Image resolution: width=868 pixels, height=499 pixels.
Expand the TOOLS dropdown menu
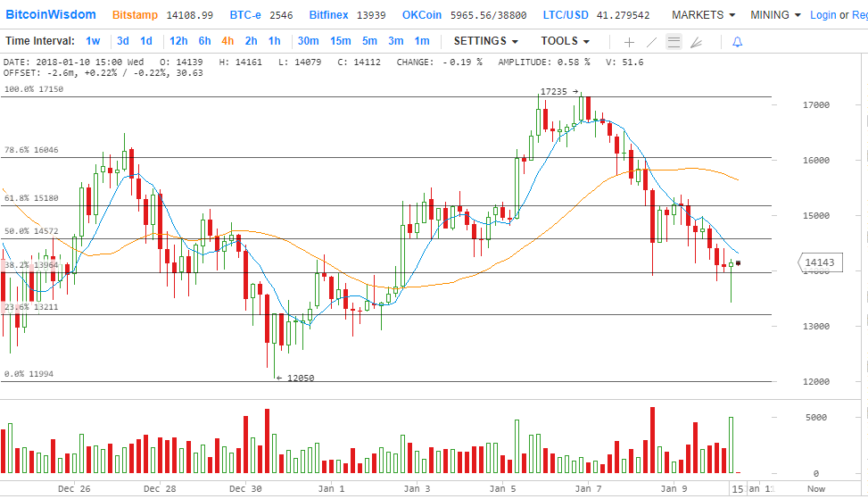565,41
